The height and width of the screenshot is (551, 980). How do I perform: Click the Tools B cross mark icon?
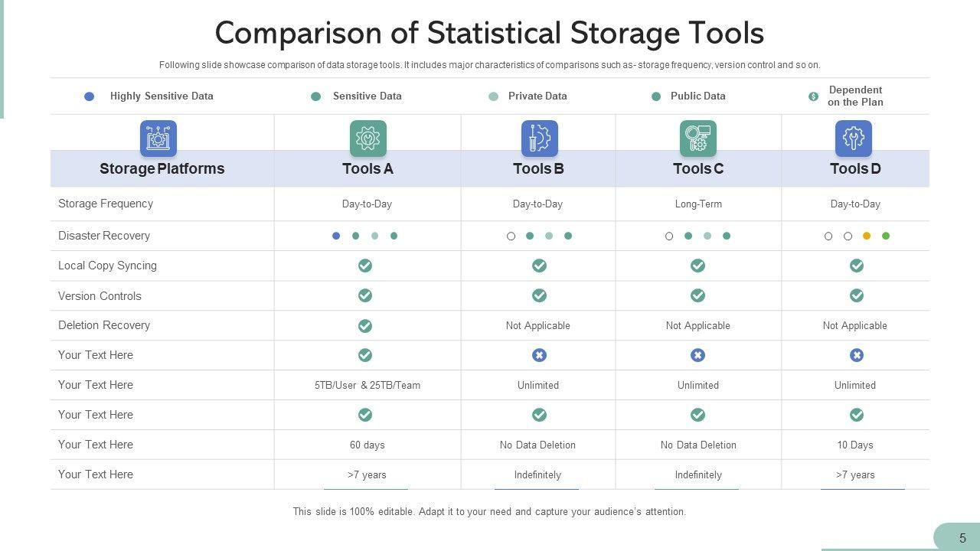[x=539, y=355]
